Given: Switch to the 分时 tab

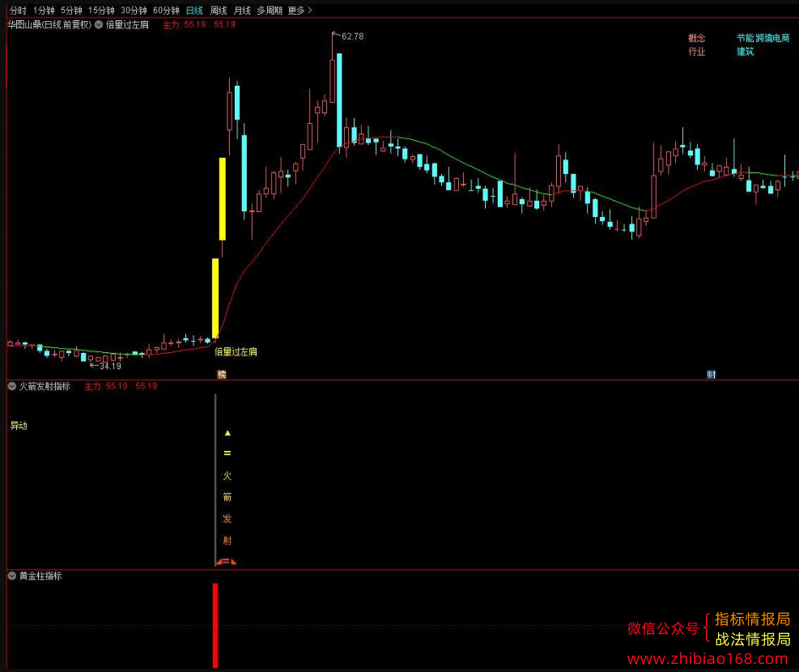Looking at the screenshot, I should tap(18, 11).
